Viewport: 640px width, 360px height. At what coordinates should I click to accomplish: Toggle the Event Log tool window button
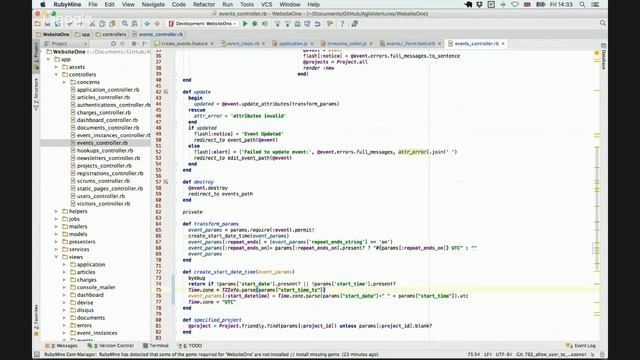[x=580, y=346]
